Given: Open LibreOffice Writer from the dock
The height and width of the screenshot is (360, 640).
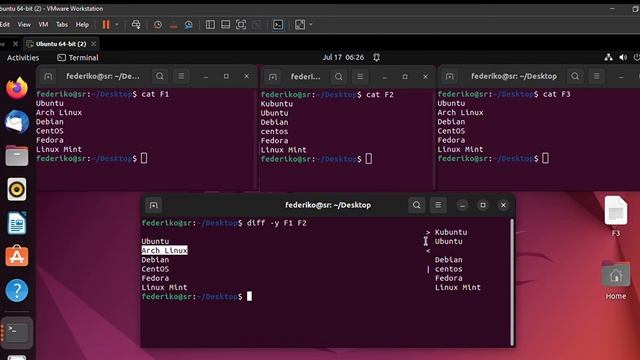Looking at the screenshot, I should click(17, 223).
